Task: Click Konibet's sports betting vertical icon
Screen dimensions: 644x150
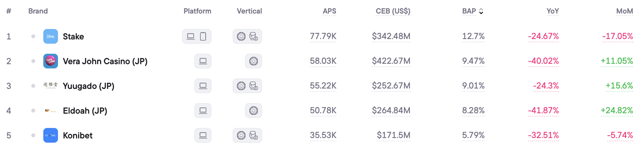Action: tap(254, 135)
